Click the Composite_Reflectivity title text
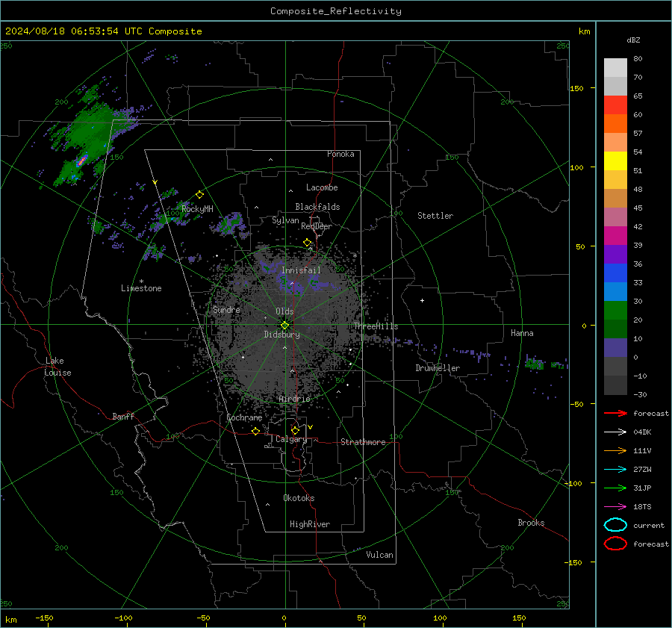 coord(336,11)
